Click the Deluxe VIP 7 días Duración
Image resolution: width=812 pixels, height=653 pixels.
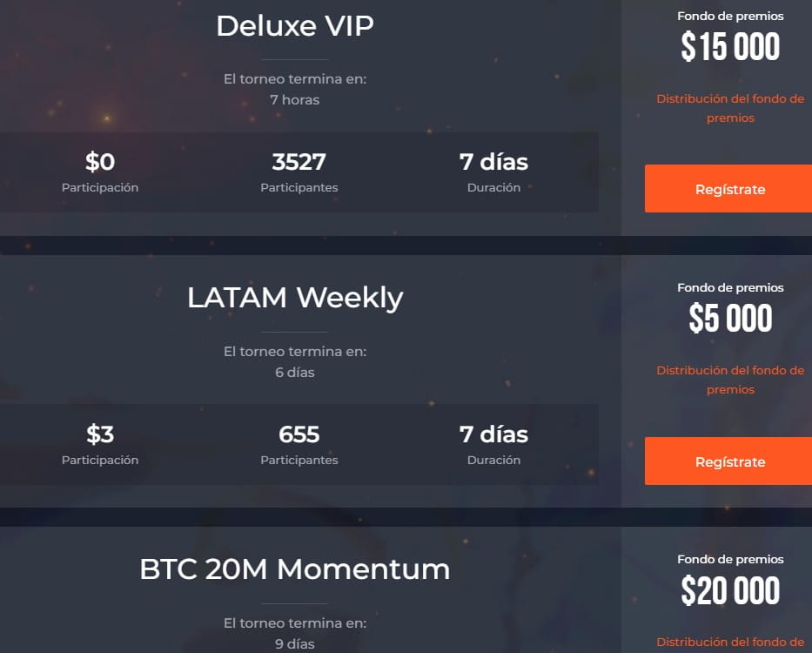pos(493,162)
